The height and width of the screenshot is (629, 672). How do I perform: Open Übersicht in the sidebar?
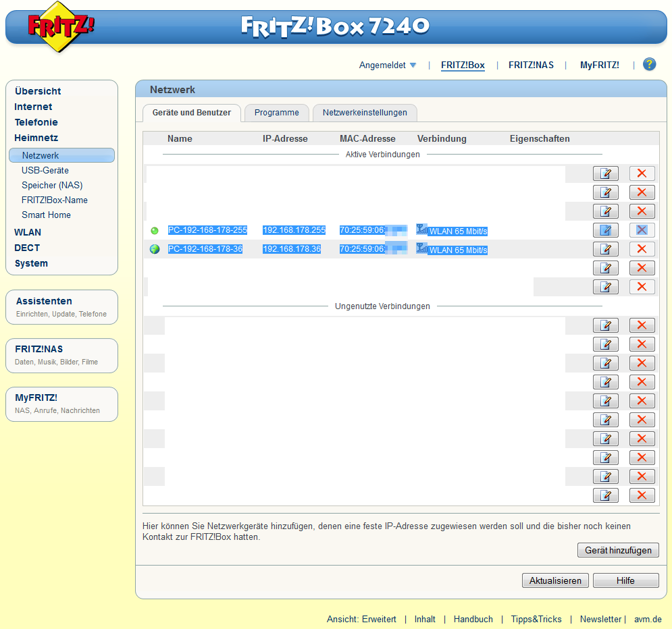pyautogui.click(x=38, y=91)
